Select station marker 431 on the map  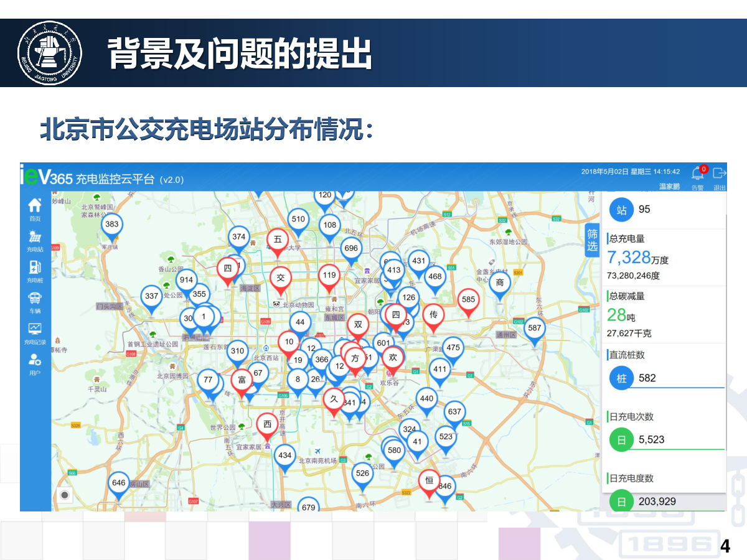419,266
